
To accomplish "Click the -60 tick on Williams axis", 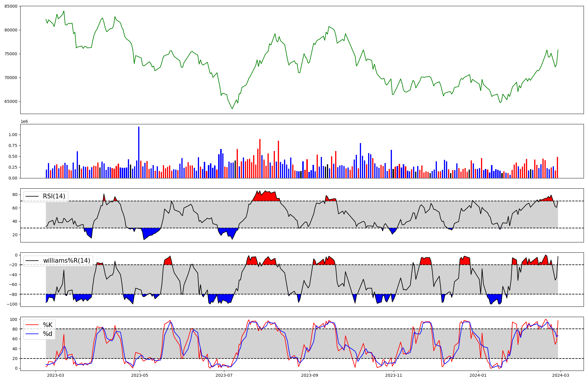I will pyautogui.click(x=13, y=284).
